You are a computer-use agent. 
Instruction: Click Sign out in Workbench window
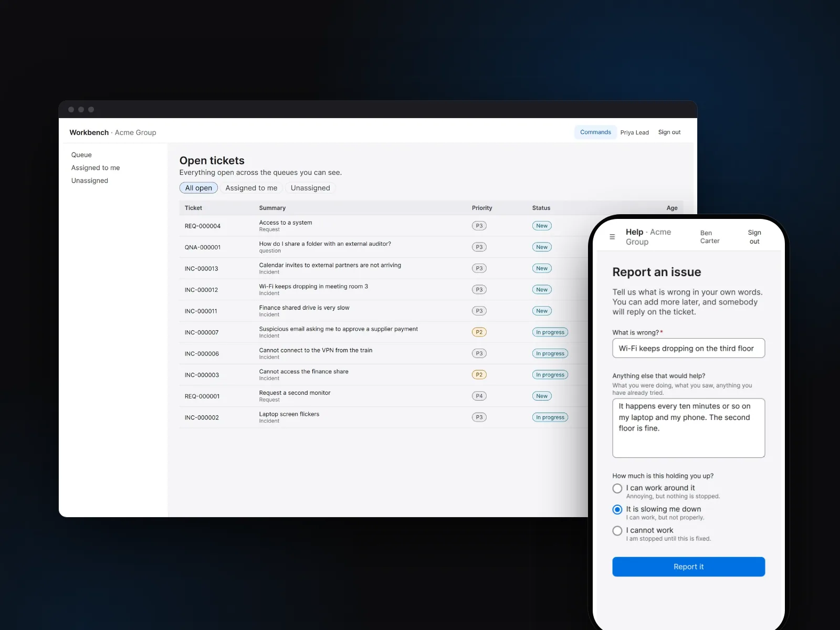coord(669,132)
